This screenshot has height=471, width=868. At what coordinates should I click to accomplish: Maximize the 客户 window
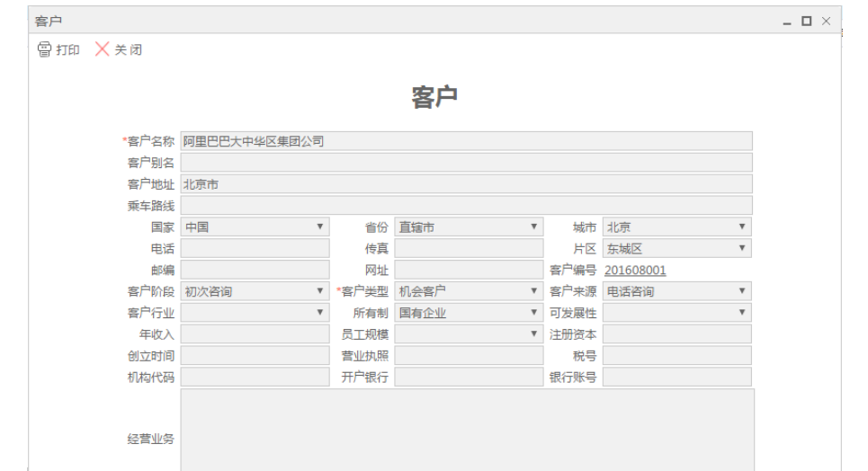tap(806, 20)
